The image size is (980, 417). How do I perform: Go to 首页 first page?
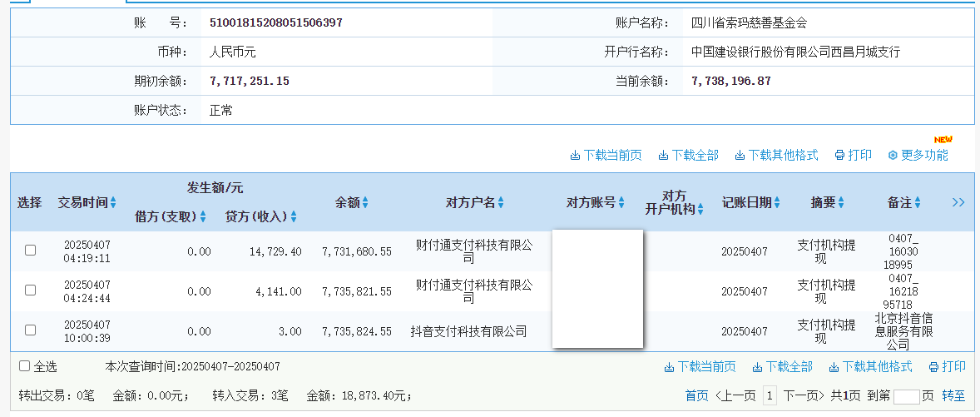pyautogui.click(x=697, y=395)
